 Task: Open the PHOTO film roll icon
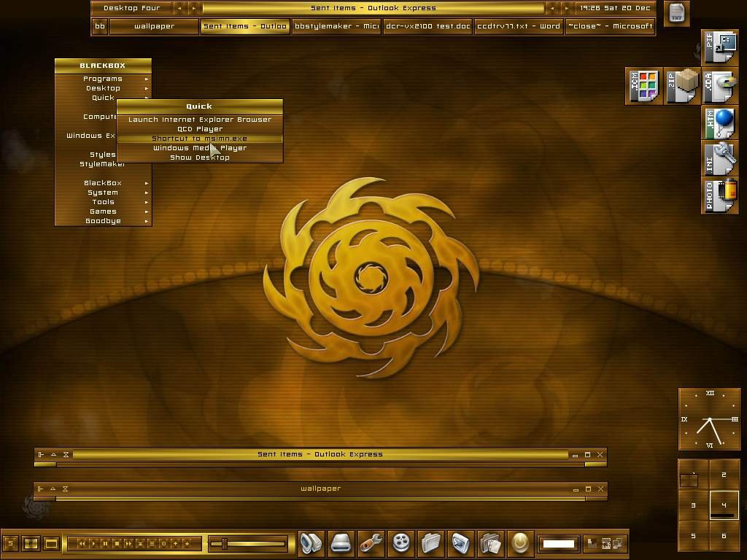pos(720,195)
